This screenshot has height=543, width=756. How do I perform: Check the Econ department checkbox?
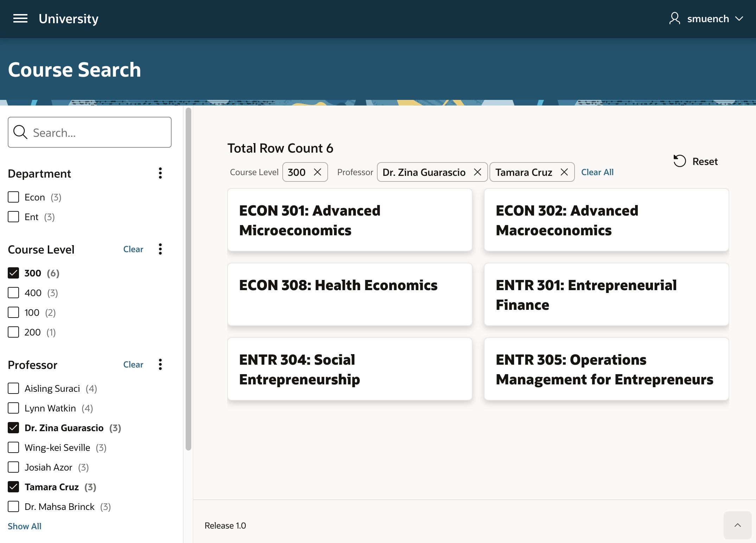13,197
